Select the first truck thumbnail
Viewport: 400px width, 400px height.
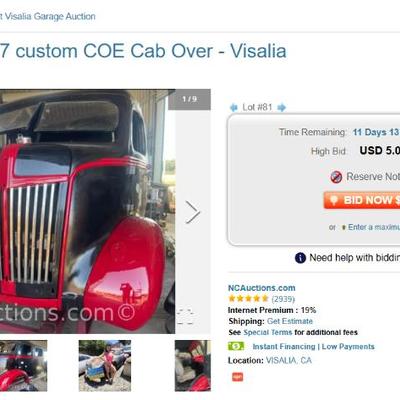coord(23,366)
